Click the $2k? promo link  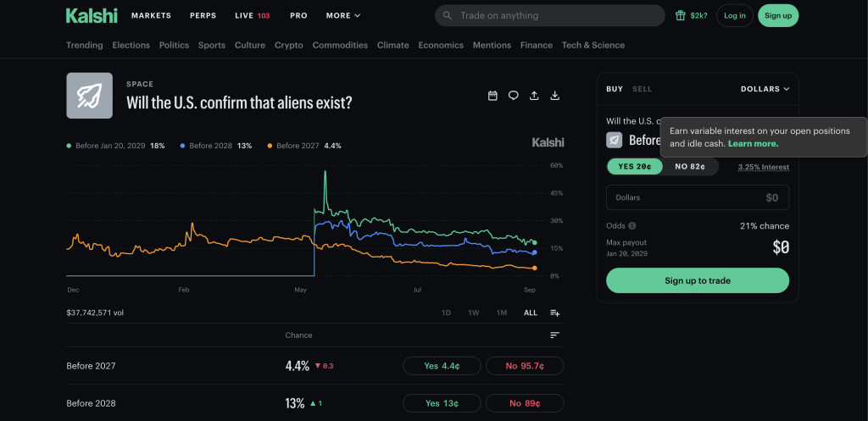pos(698,15)
